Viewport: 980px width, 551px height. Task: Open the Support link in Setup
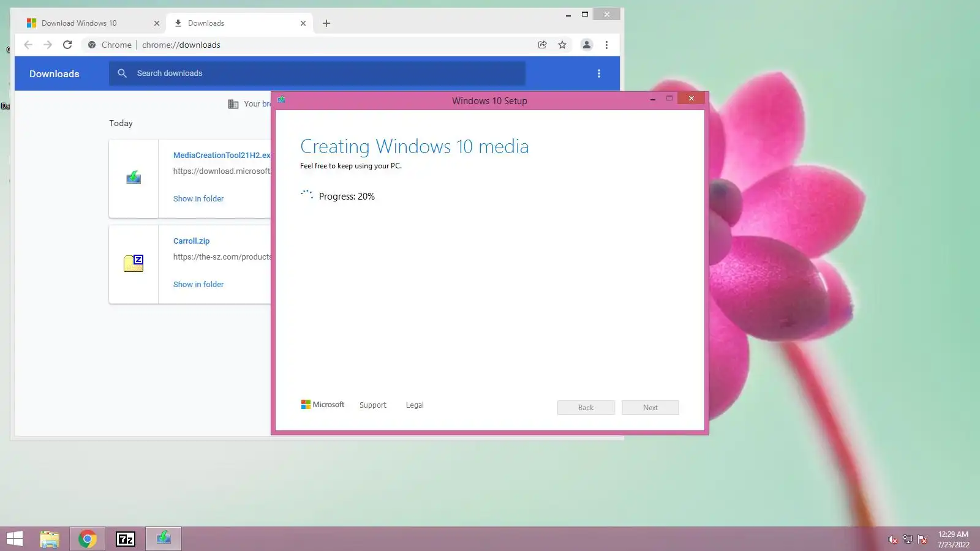(x=373, y=405)
